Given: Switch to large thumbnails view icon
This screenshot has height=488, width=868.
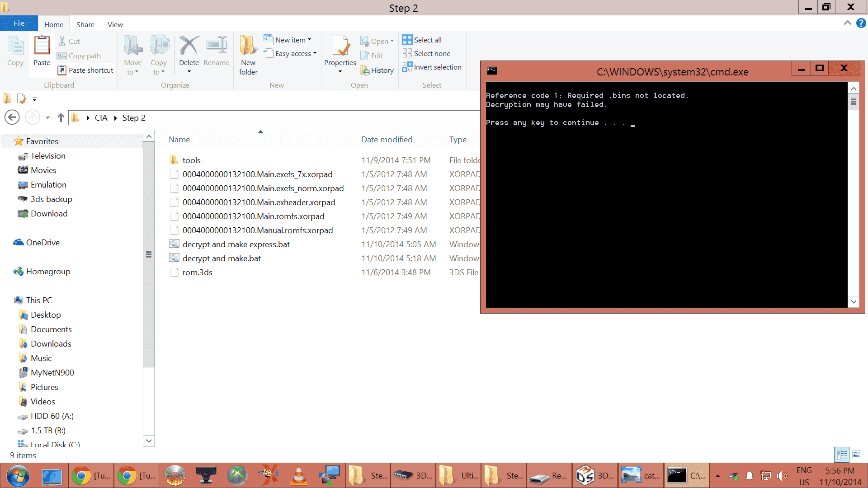Looking at the screenshot, I should pos(857,455).
